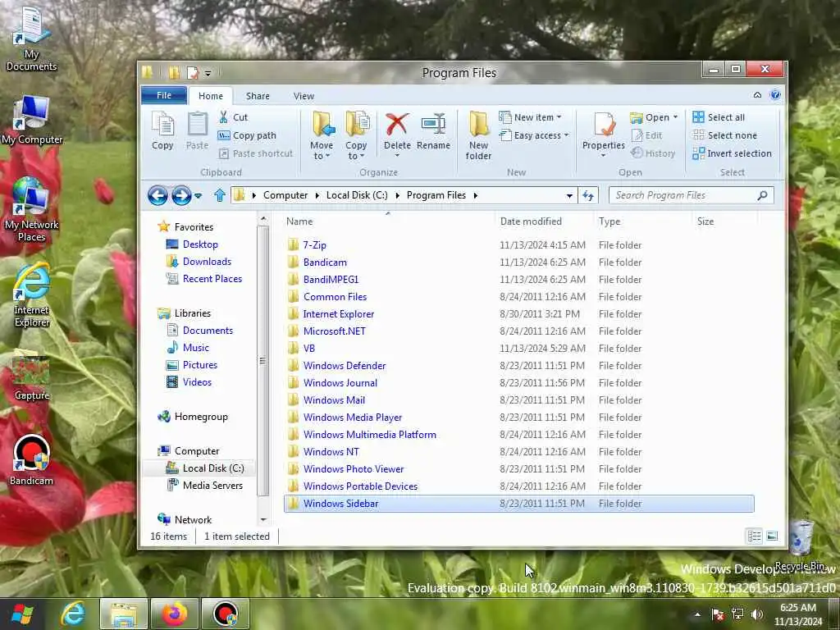Click navigation pane scrollbar down arrow

click(263, 519)
